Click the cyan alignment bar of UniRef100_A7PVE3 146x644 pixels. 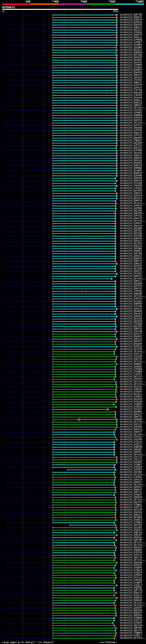[x=92, y=470]
